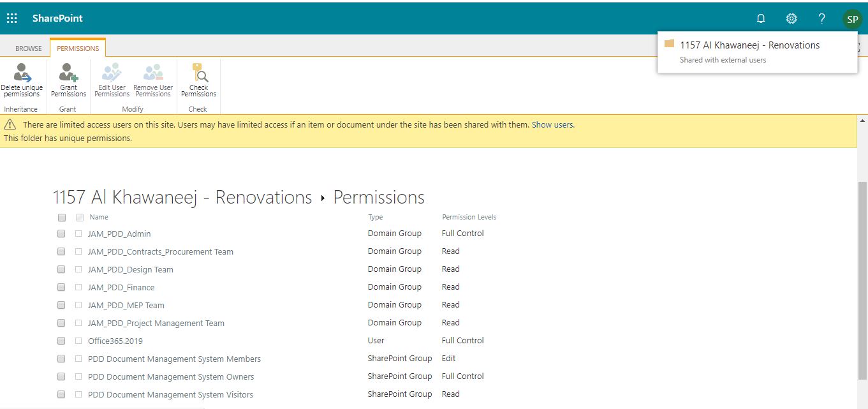Check PDD Document Management System Visitors checkbox
868x409 pixels.
point(61,394)
